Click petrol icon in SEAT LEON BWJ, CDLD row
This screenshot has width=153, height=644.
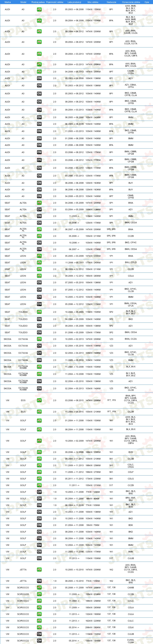[39, 263]
